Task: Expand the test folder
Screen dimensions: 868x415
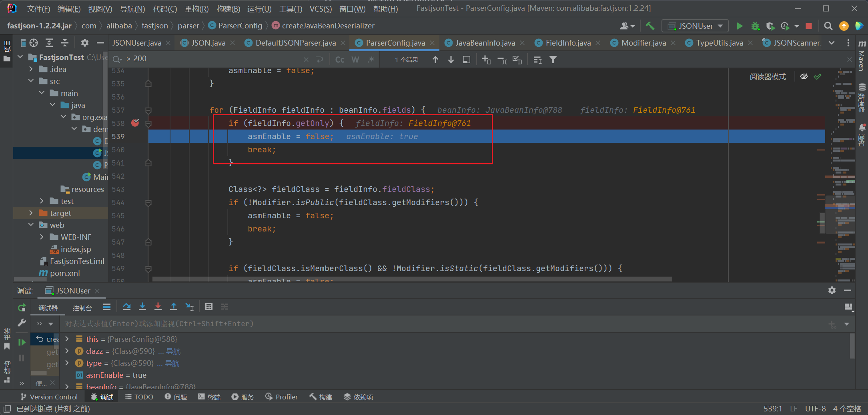Action: pos(42,201)
